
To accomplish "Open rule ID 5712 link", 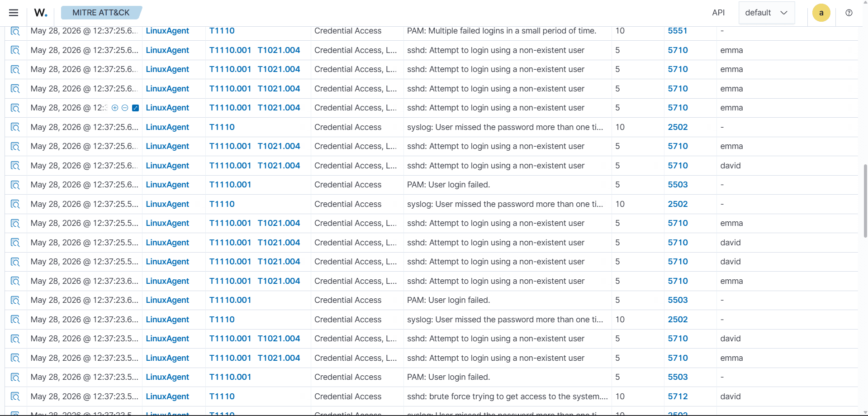I will [678, 397].
